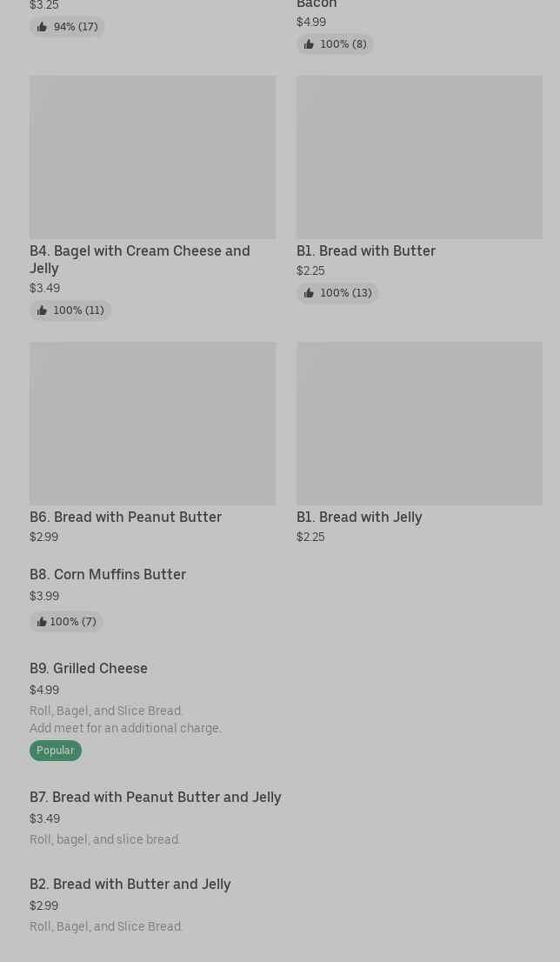The height and width of the screenshot is (962, 560).
Task: Click the $3.99 price under Corn Muffins
Action: pos(44,596)
